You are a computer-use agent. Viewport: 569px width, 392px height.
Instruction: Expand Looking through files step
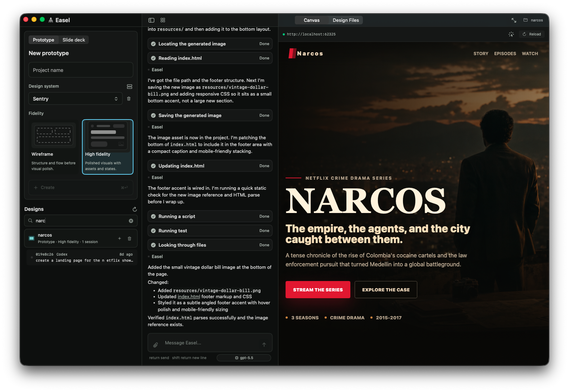210,245
